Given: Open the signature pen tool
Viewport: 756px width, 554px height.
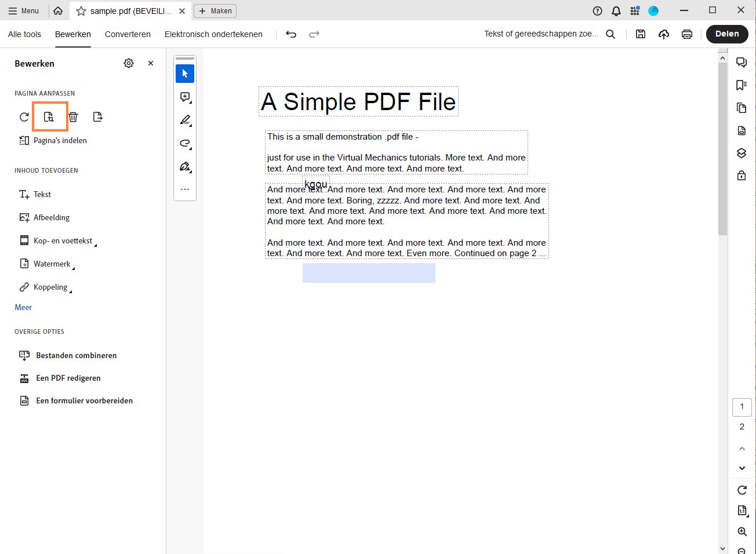Looking at the screenshot, I should pyautogui.click(x=185, y=166).
